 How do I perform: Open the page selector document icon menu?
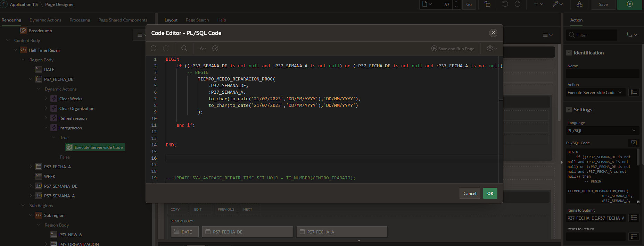427,4
